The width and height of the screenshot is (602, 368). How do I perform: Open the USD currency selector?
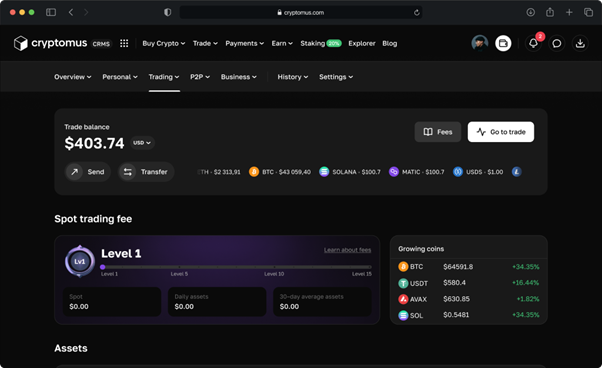click(142, 143)
